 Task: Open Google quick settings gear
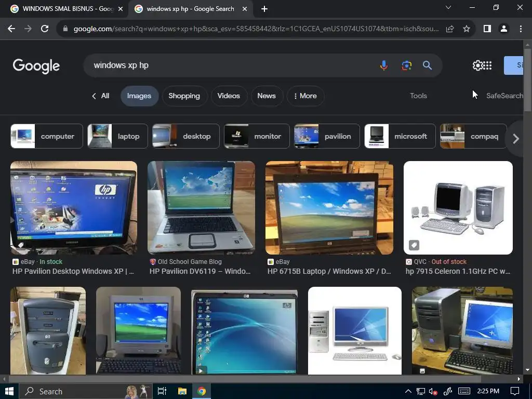(478, 65)
